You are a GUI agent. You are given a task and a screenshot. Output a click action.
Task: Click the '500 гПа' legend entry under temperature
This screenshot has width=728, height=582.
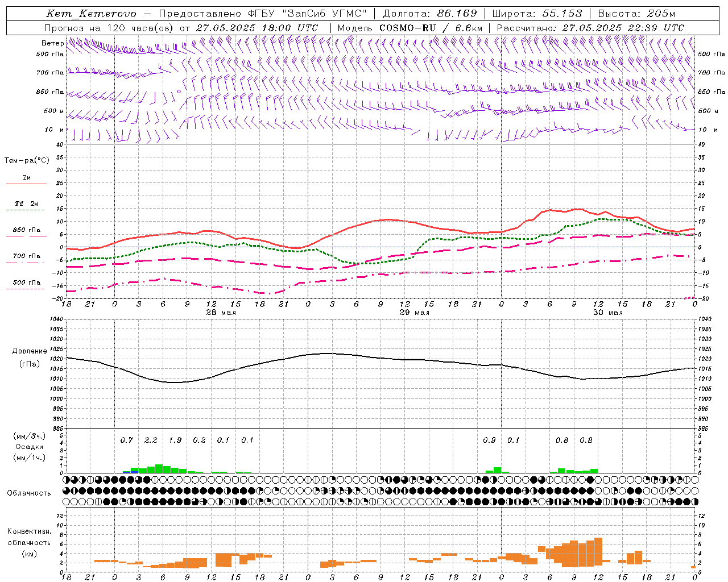coord(26,282)
